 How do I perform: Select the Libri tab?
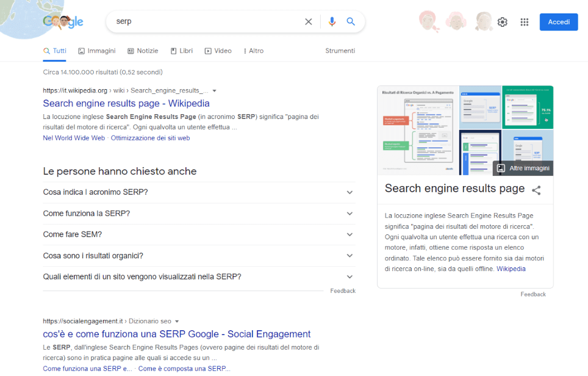(182, 51)
